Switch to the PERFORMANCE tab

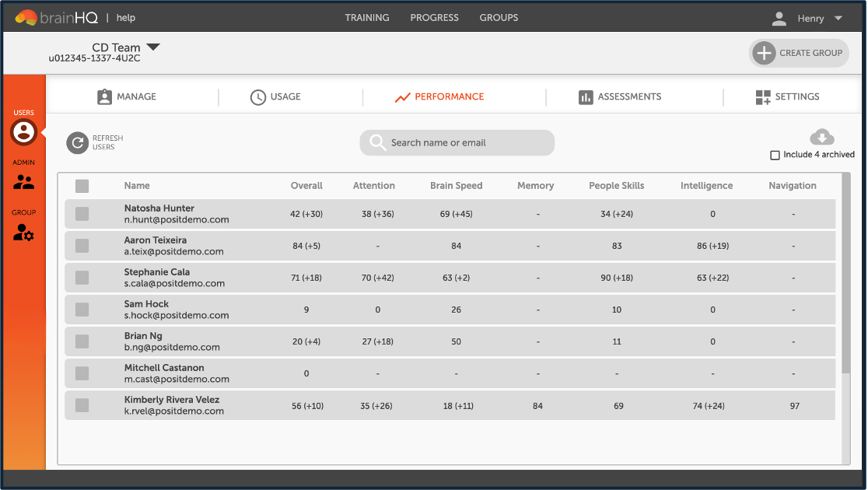click(x=449, y=97)
